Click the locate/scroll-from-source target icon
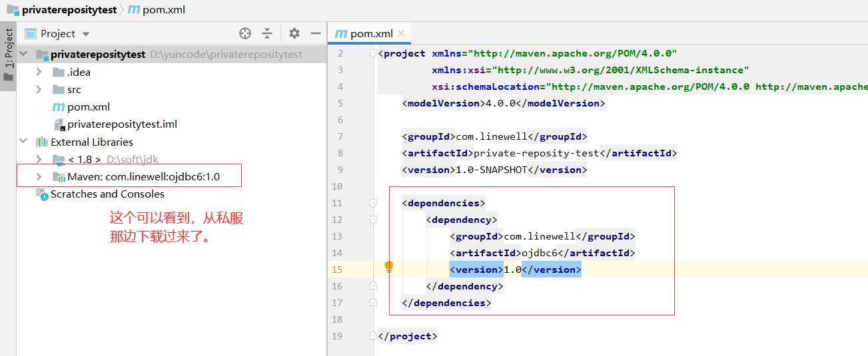Viewport: 868px width, 356px height. click(245, 33)
